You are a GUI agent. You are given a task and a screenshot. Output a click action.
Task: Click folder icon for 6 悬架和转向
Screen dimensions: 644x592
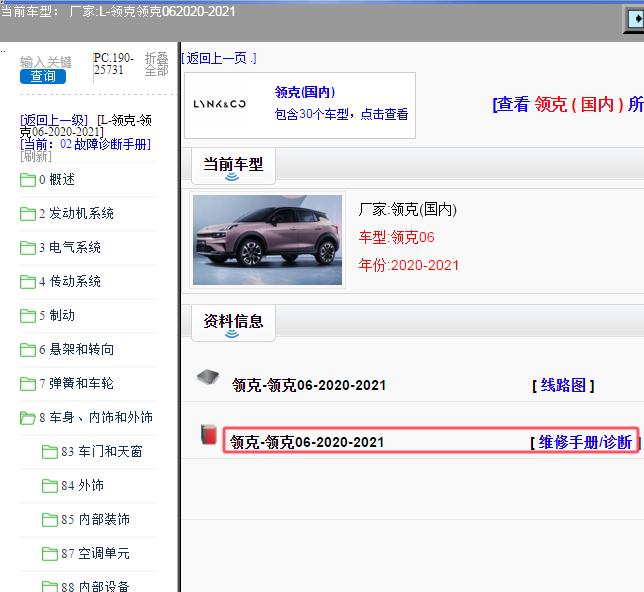click(x=28, y=350)
